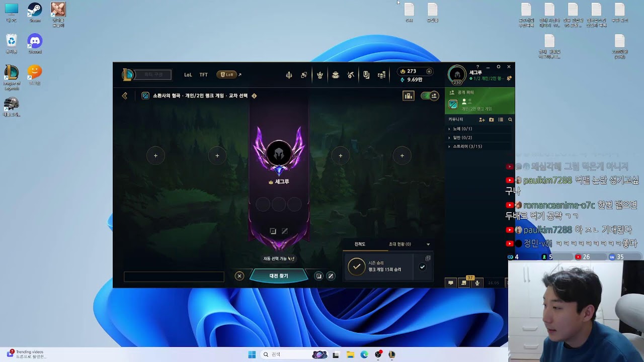Open the clip-shaped icon in the navigation bar

[x=366, y=75]
